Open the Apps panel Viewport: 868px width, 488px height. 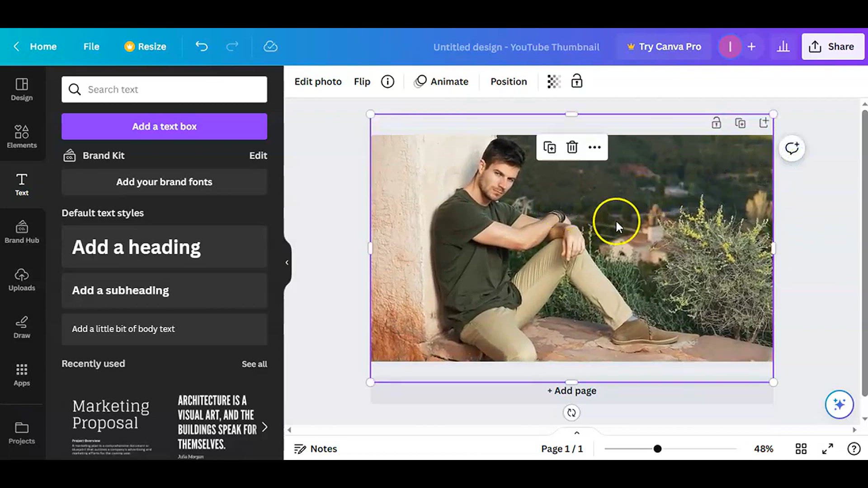22,375
